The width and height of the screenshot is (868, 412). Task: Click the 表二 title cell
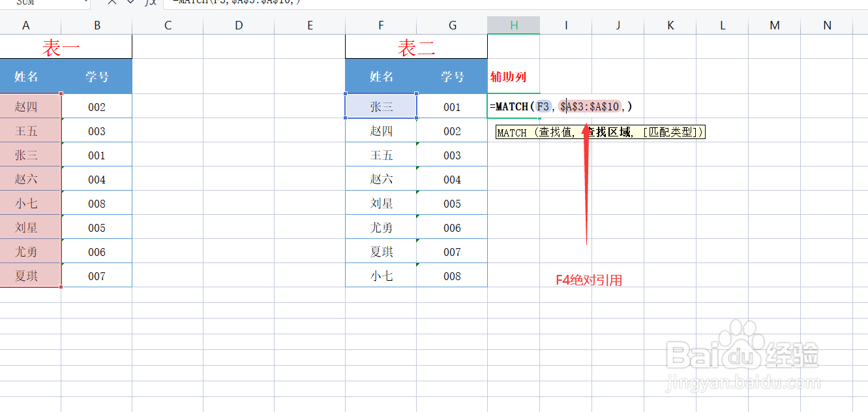[415, 46]
